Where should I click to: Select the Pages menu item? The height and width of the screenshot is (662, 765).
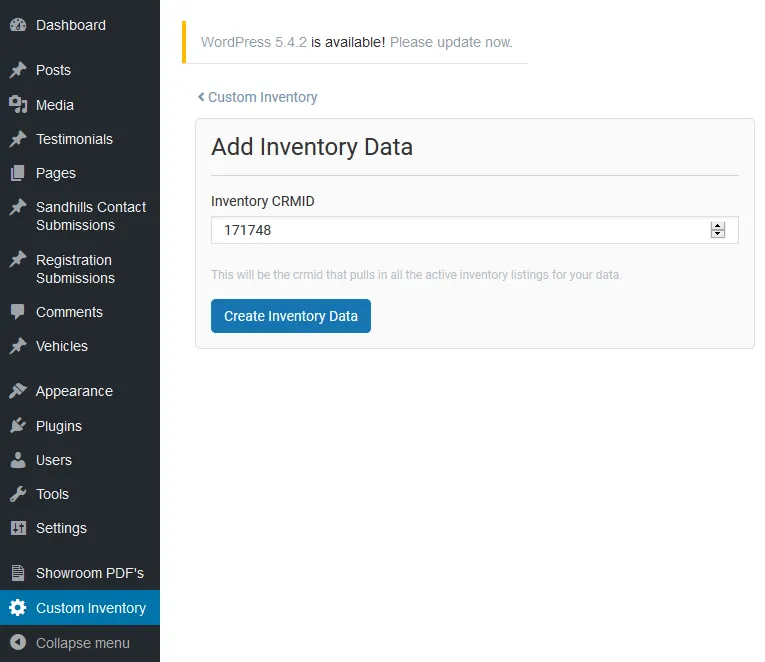tap(80, 173)
